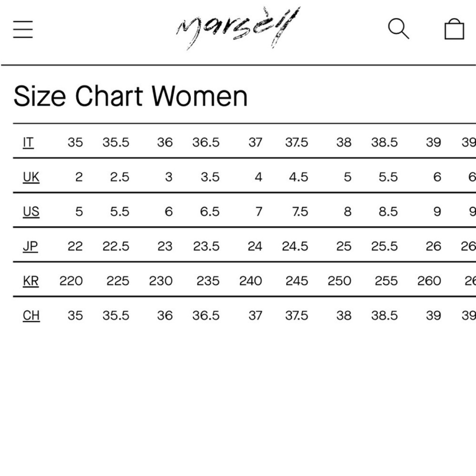Select IT size 36 cell
This screenshot has width=476, height=476.
click(x=165, y=142)
